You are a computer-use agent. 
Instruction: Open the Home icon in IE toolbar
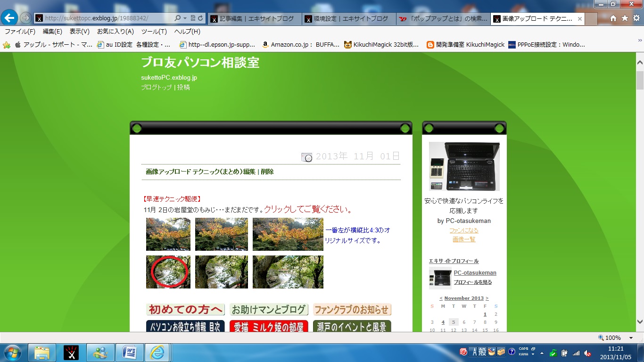[x=613, y=18]
